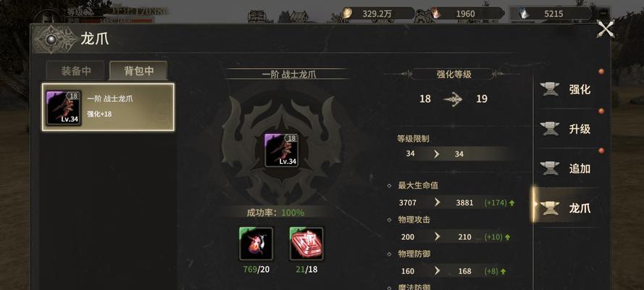
Task: Click the gold coin currency icon
Action: tap(347, 13)
